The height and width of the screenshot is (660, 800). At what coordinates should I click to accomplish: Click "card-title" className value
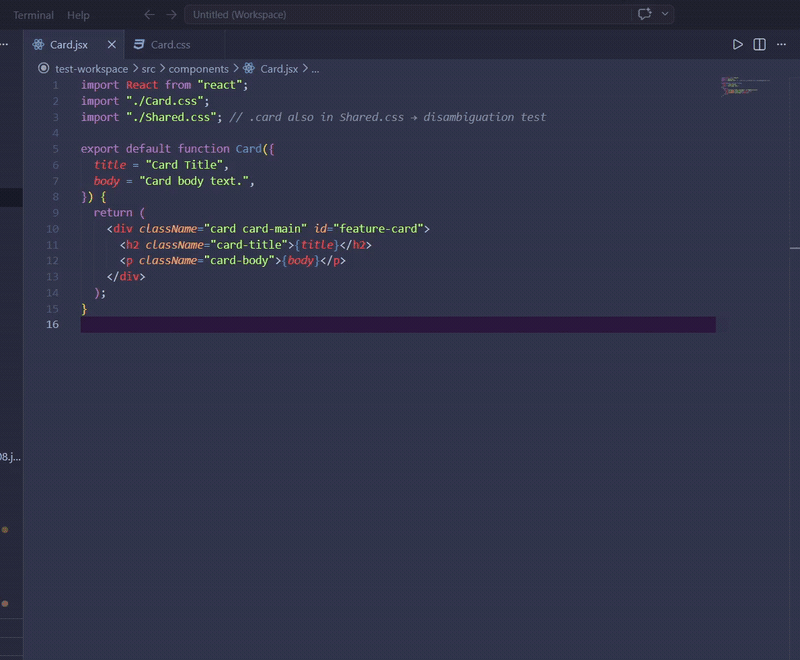249,245
